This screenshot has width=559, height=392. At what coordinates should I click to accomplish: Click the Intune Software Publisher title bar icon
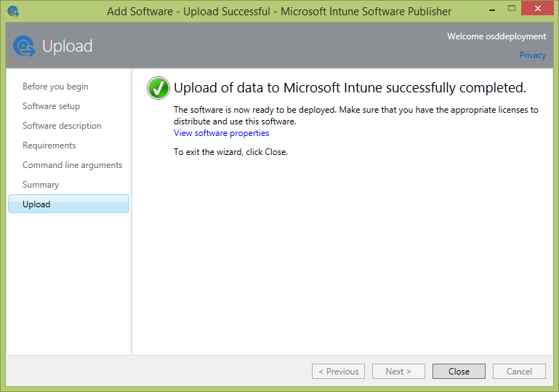pyautogui.click(x=13, y=11)
